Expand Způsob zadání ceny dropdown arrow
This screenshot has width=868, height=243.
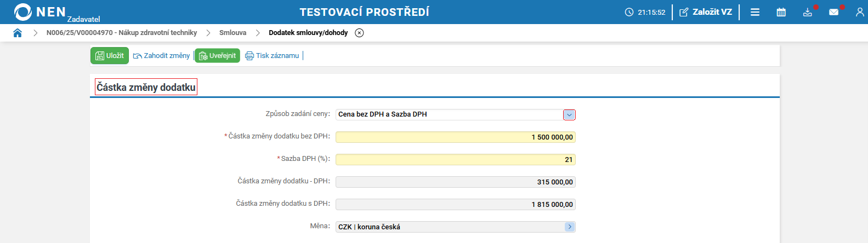pyautogui.click(x=569, y=115)
